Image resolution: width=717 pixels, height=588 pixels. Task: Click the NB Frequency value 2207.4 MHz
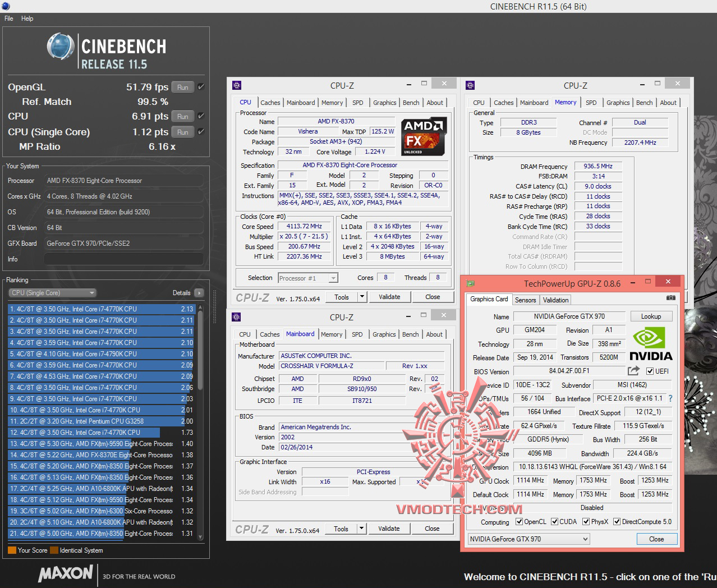(640, 143)
